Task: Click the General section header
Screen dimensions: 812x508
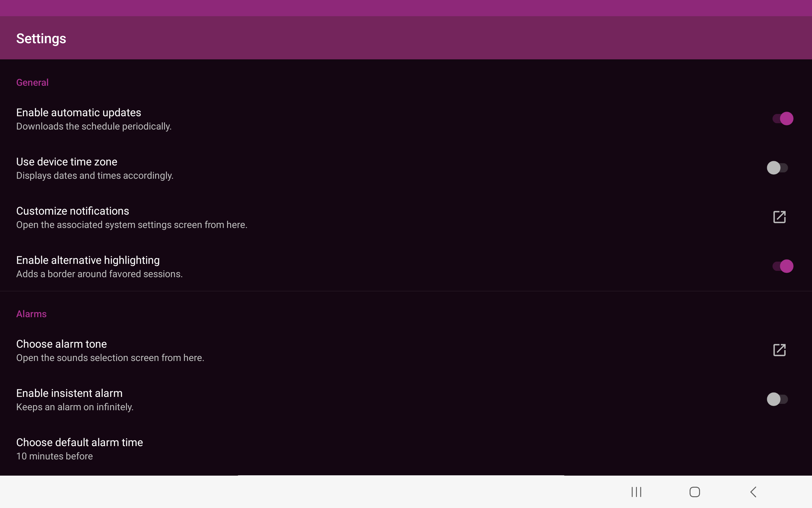Action: tap(32, 82)
